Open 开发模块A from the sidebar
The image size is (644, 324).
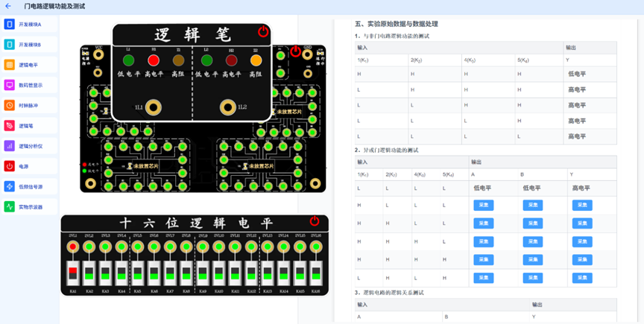click(28, 25)
